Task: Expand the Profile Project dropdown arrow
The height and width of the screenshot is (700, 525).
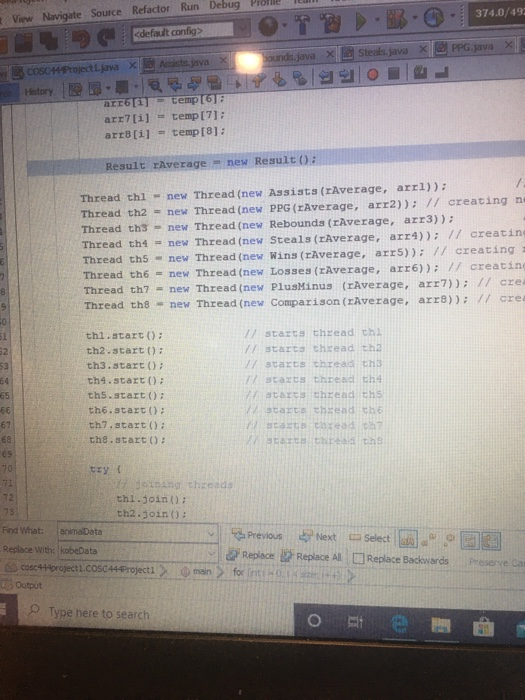Action: [452, 17]
